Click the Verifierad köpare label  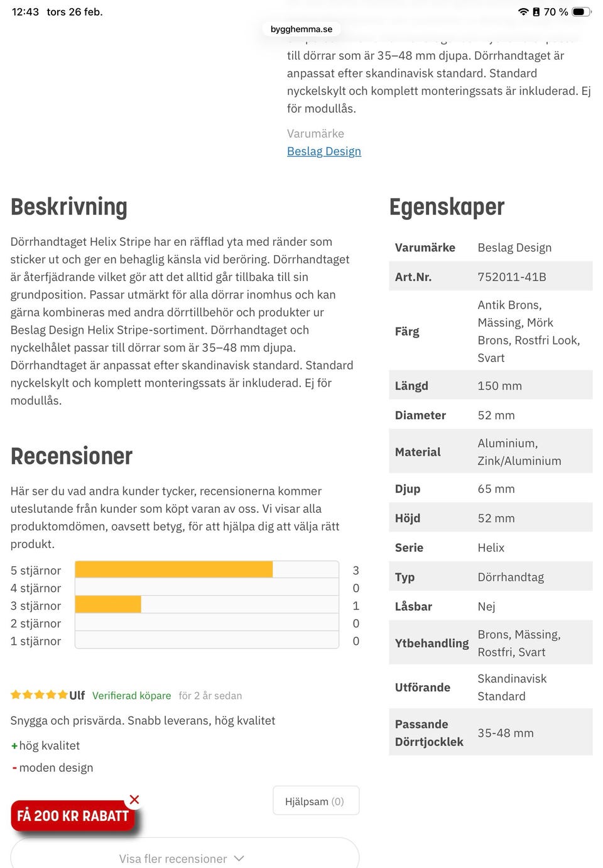pyautogui.click(x=131, y=696)
